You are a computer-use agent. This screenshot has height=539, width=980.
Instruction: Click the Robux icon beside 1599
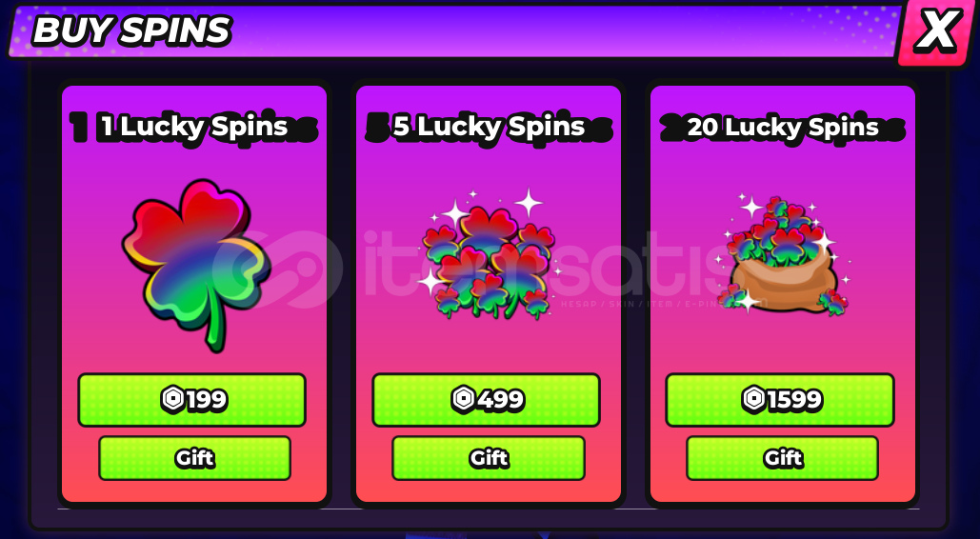(x=753, y=399)
